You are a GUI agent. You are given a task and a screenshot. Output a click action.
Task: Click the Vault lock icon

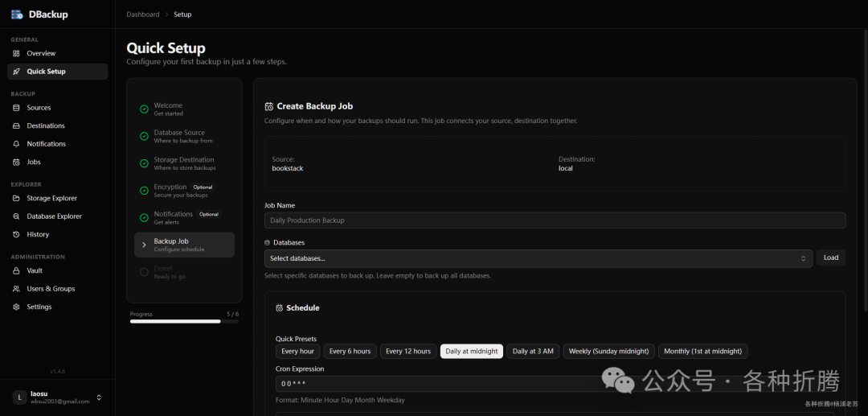tap(17, 270)
